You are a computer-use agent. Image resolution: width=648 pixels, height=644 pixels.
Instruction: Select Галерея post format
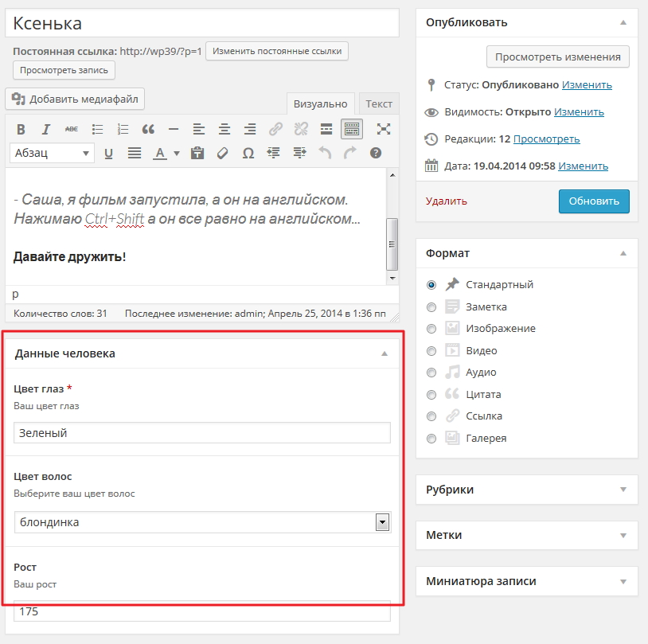click(431, 439)
